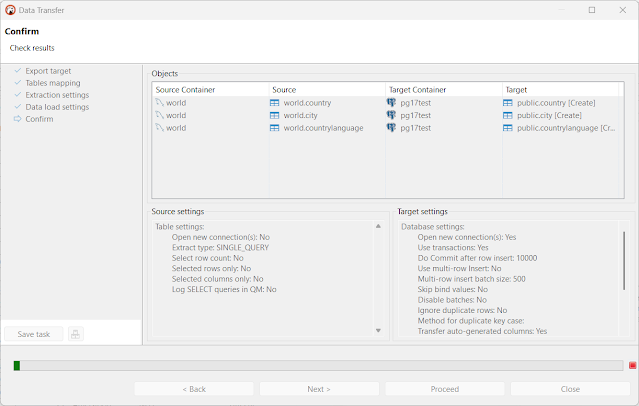This screenshot has height=406, width=639.
Task: Go to the Export target step
Action: [48, 71]
